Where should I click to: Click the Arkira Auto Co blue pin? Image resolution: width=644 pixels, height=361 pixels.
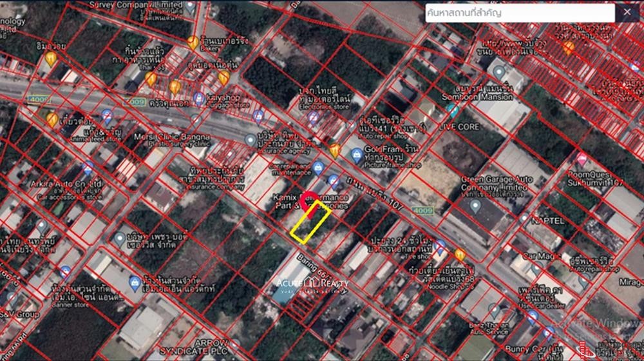click(88, 168)
